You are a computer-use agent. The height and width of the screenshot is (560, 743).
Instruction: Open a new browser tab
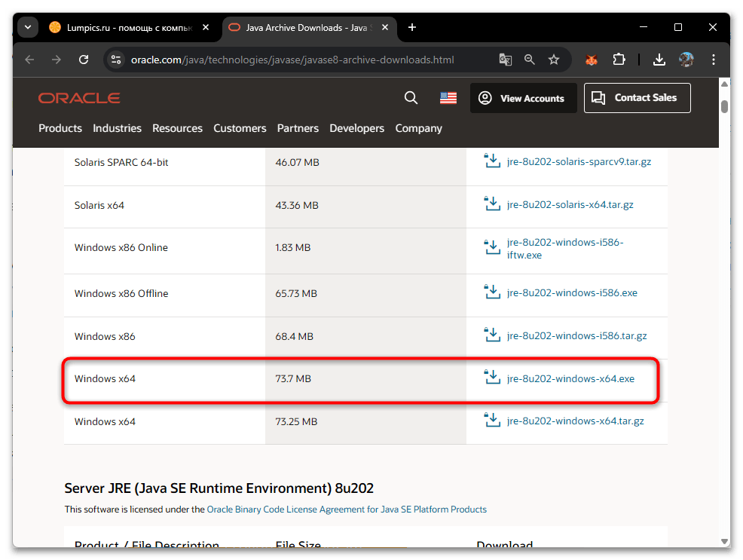pyautogui.click(x=412, y=27)
